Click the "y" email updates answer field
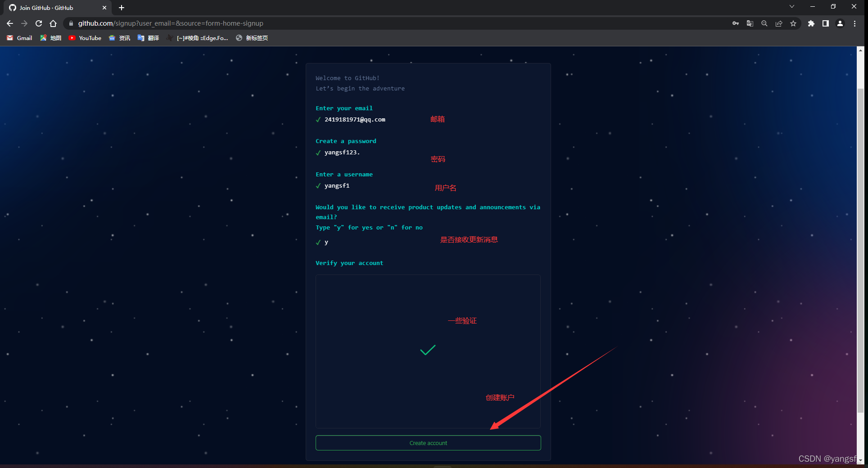 326,242
